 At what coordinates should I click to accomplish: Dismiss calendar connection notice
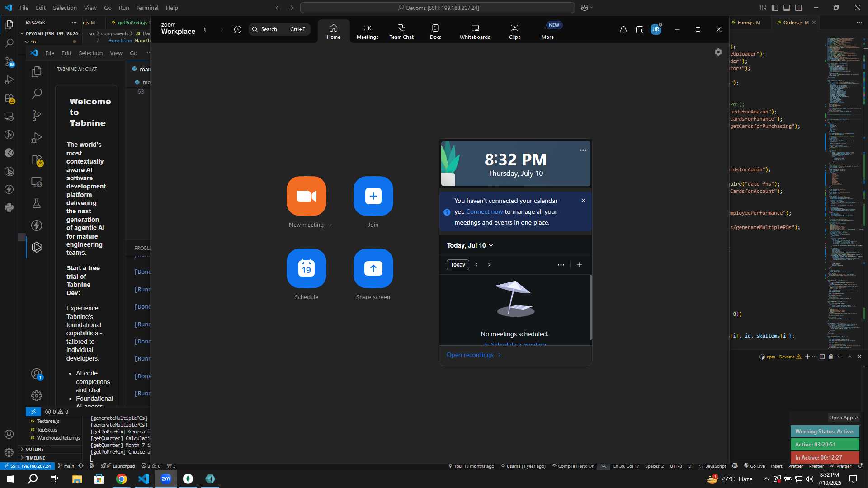tap(583, 201)
